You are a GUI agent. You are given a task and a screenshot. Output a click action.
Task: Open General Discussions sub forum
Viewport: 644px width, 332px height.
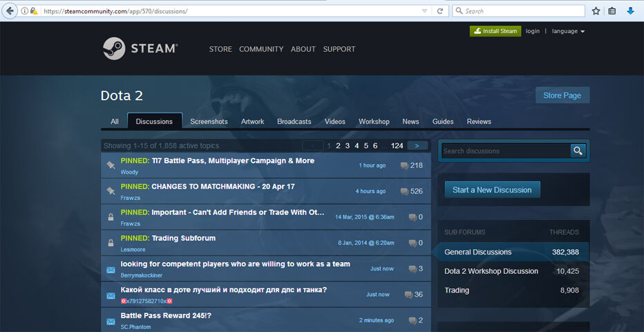pyautogui.click(x=511, y=252)
